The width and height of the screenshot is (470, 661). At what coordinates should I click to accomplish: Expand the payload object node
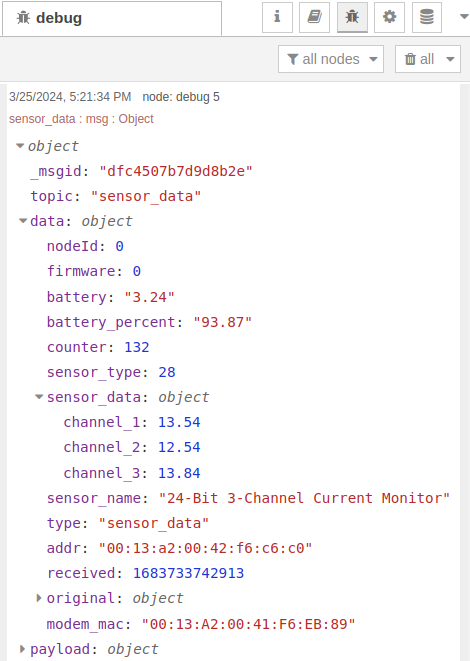(22, 648)
